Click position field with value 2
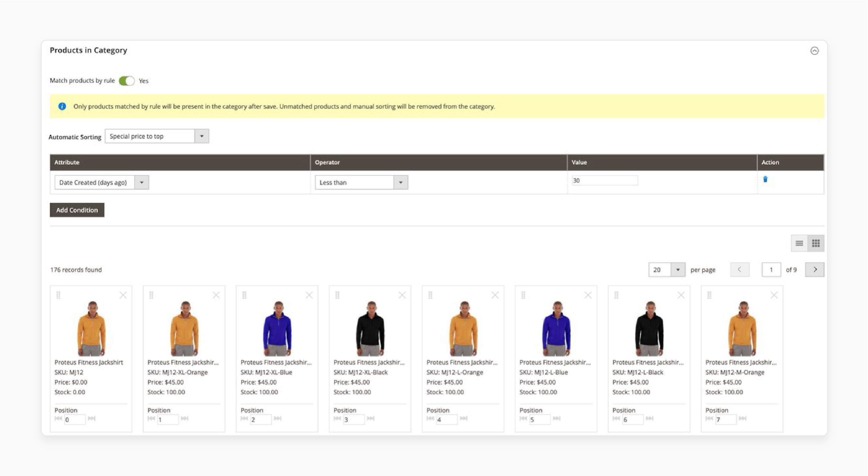The width and height of the screenshot is (868, 476). (261, 419)
